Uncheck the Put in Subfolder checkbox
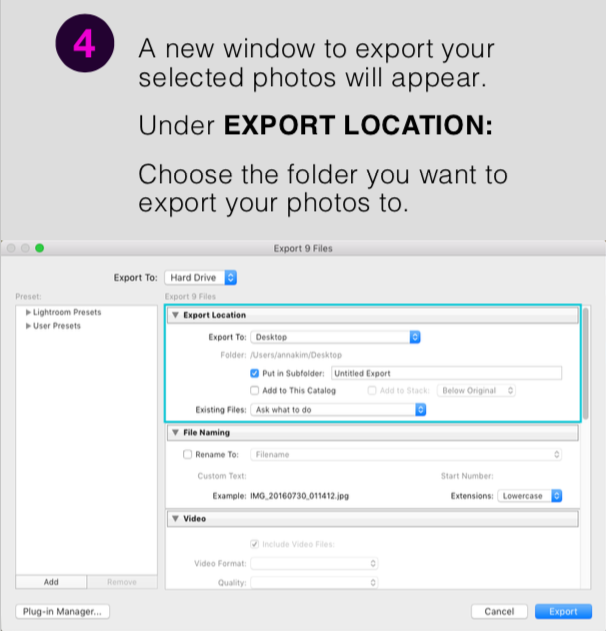This screenshot has height=631, width=606. point(255,373)
